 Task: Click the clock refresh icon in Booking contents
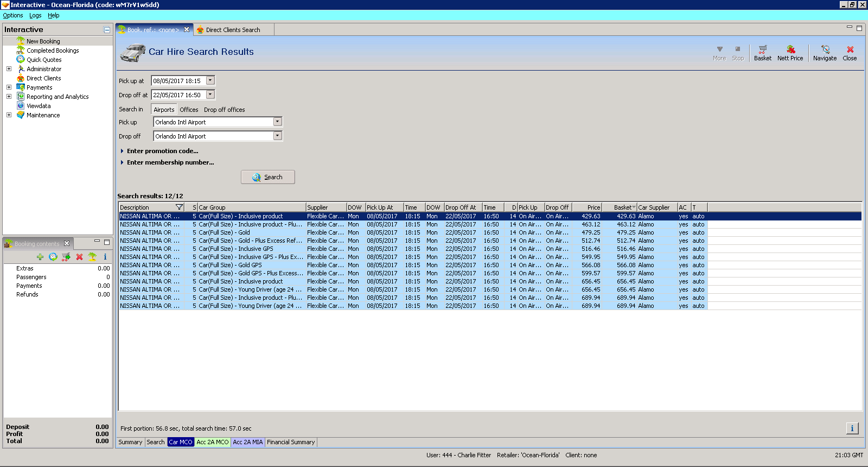[53, 257]
